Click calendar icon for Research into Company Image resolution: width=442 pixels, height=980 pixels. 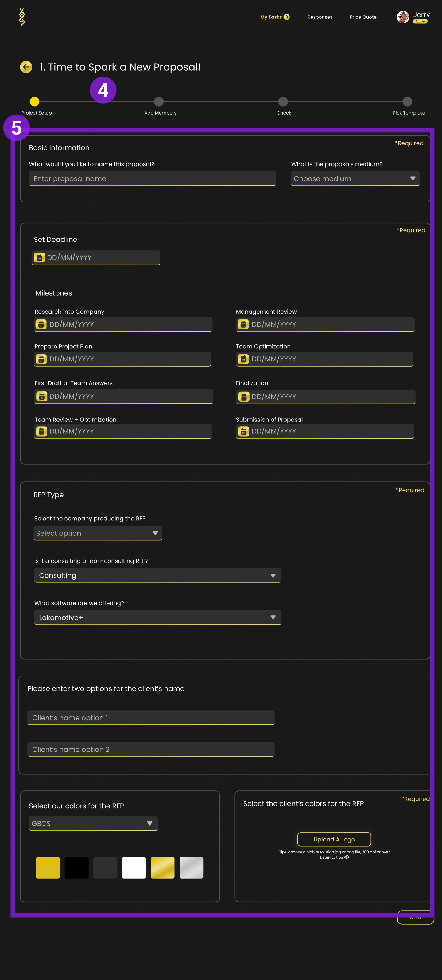(x=41, y=324)
